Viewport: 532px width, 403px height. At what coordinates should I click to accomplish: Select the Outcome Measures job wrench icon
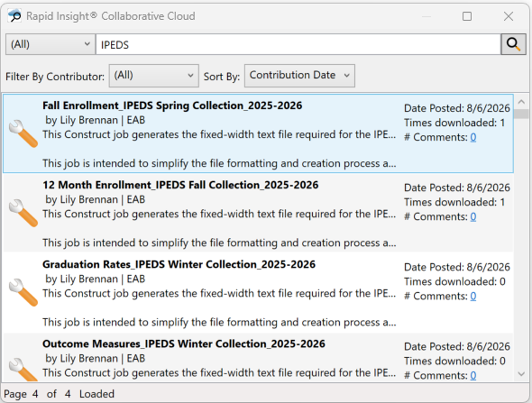[x=23, y=370]
